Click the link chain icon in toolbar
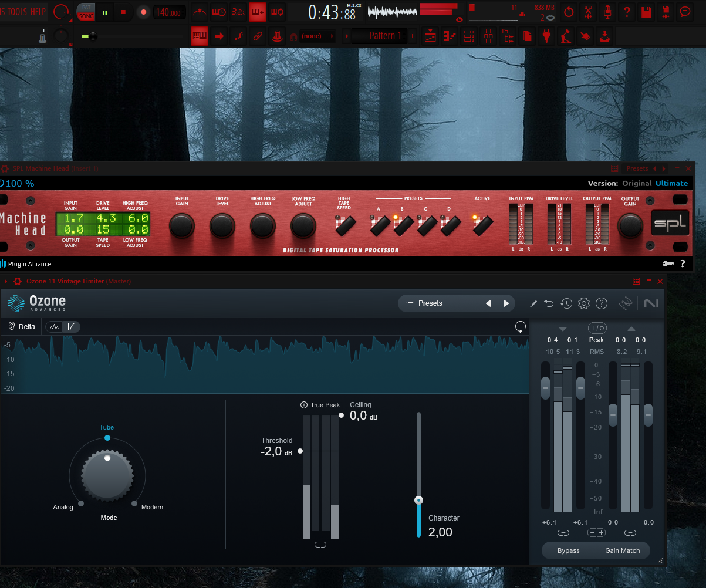706x588 pixels. (x=258, y=36)
